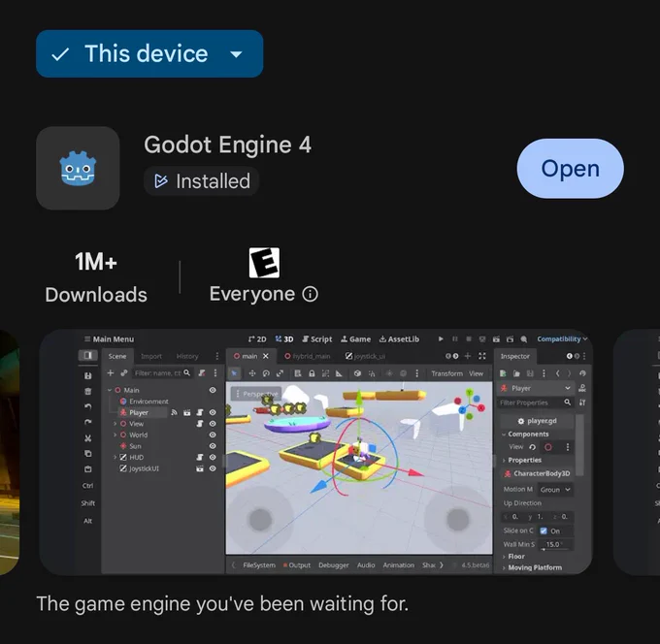
Task: Choose the Rotate Mode tool
Action: pos(266,373)
